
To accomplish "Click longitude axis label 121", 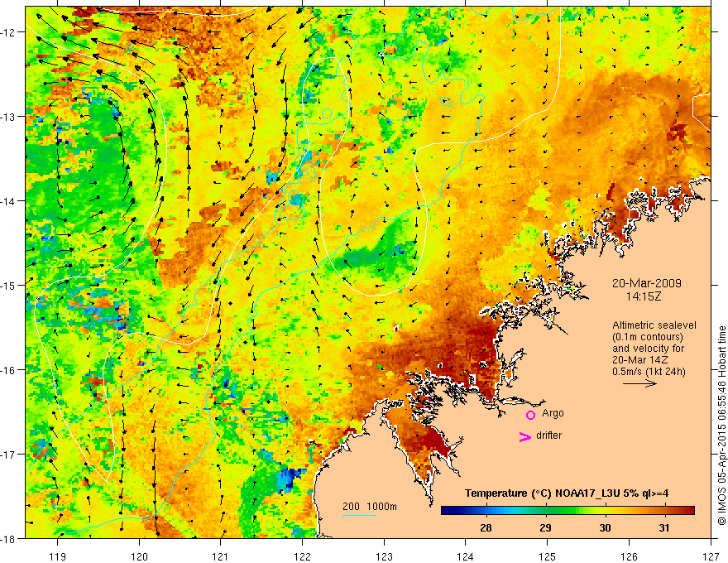I will [221, 556].
